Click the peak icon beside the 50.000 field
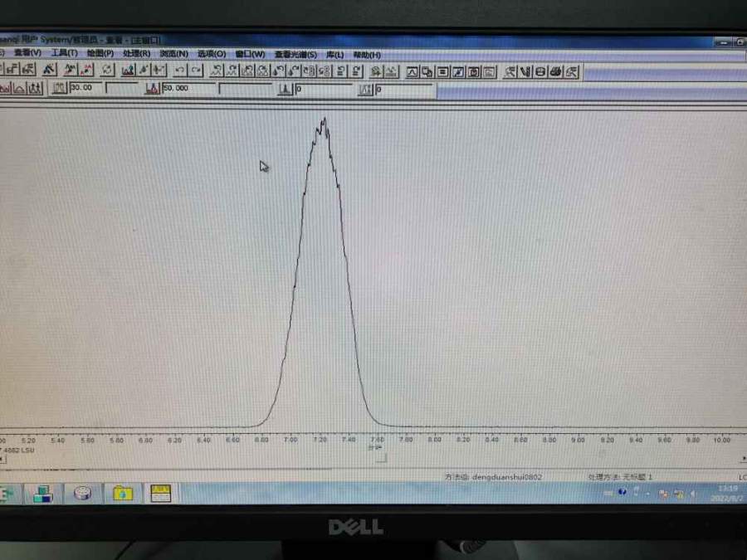Screen dimensions: 747x560 [152, 89]
